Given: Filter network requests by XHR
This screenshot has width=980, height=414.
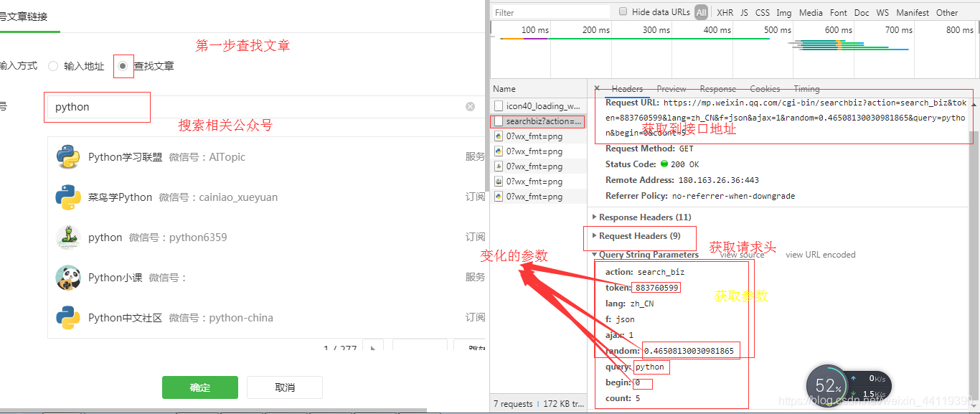Looking at the screenshot, I should pyautogui.click(x=725, y=12).
